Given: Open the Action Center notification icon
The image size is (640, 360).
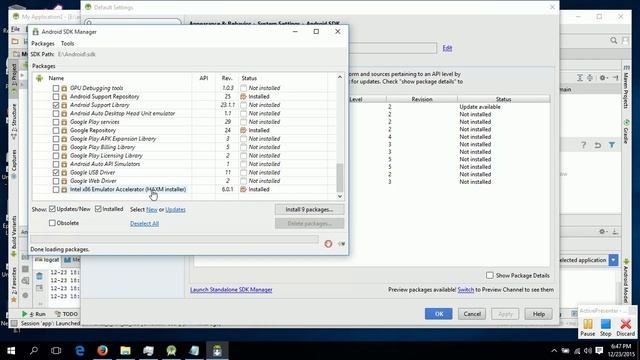Looking at the screenshot, I should click(599, 351).
